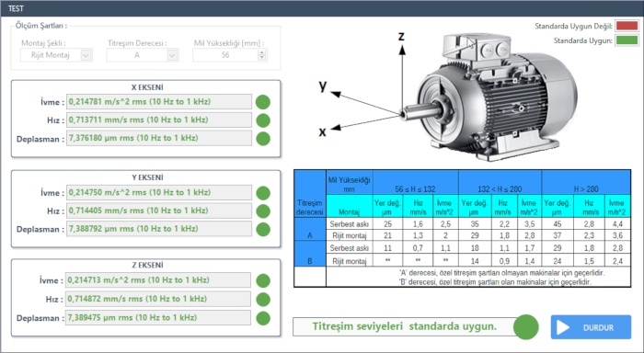Click the '132 < H ≤ 280' table header
Image resolution: width=644 pixels, height=353 pixels.
tap(500, 182)
